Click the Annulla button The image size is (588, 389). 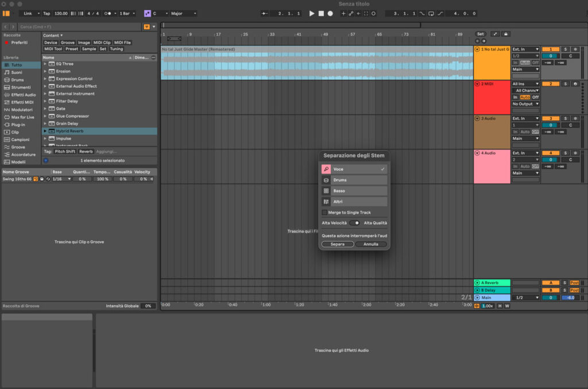tap(371, 244)
